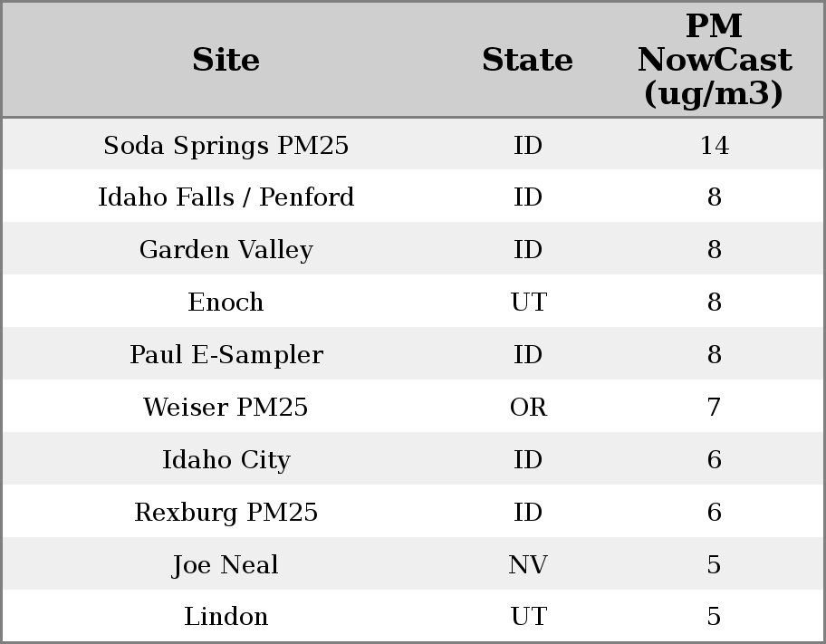Click the NV state cell for Joe Neal
Screen dimensions: 826x644
(528, 564)
